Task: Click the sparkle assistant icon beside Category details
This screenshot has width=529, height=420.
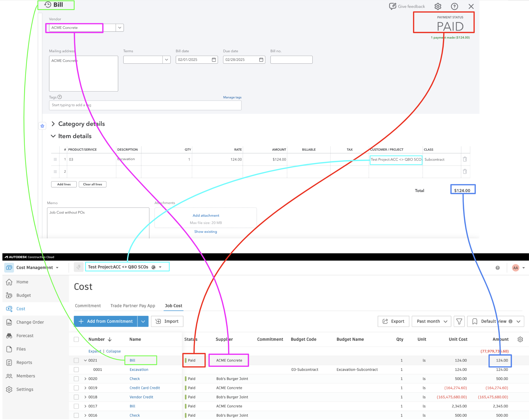Action: [42, 126]
